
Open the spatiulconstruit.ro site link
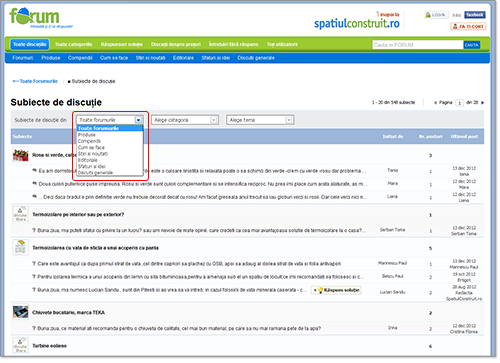point(357,23)
